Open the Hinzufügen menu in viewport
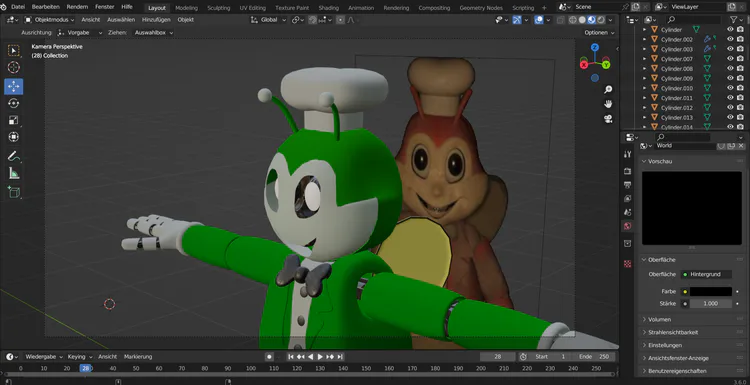 156,20
